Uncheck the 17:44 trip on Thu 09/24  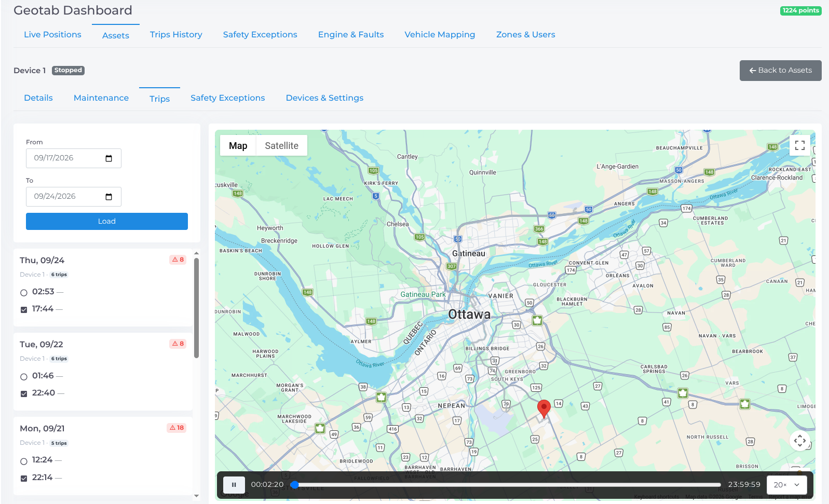click(23, 310)
